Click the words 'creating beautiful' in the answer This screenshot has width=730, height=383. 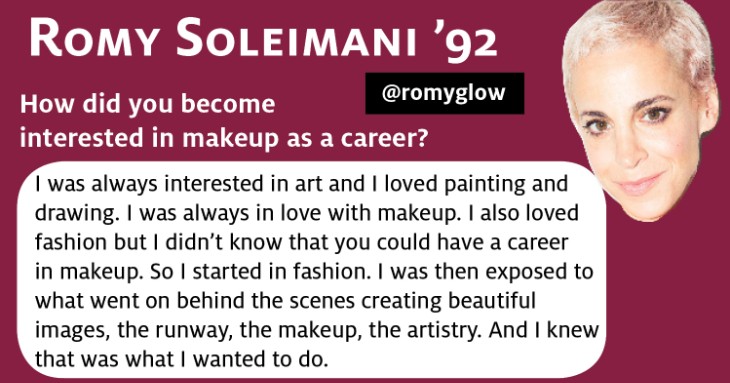(x=448, y=302)
